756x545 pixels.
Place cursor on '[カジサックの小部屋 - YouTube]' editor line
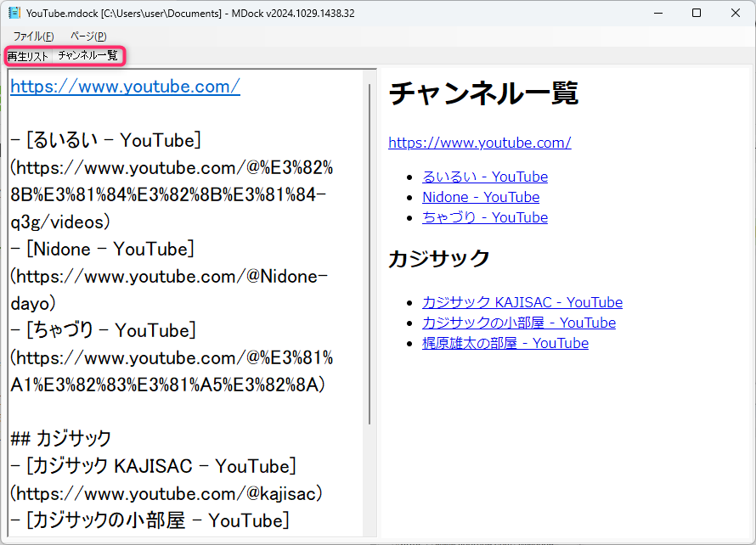pos(150,520)
